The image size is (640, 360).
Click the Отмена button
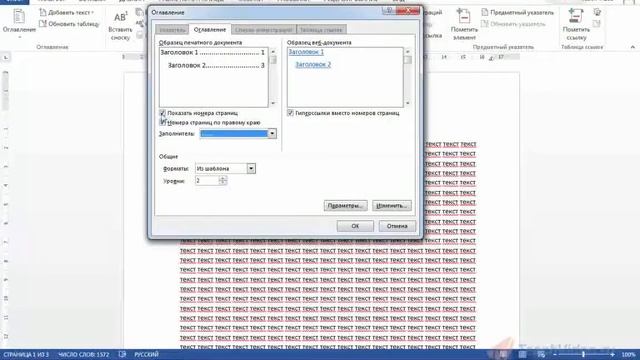click(397, 226)
